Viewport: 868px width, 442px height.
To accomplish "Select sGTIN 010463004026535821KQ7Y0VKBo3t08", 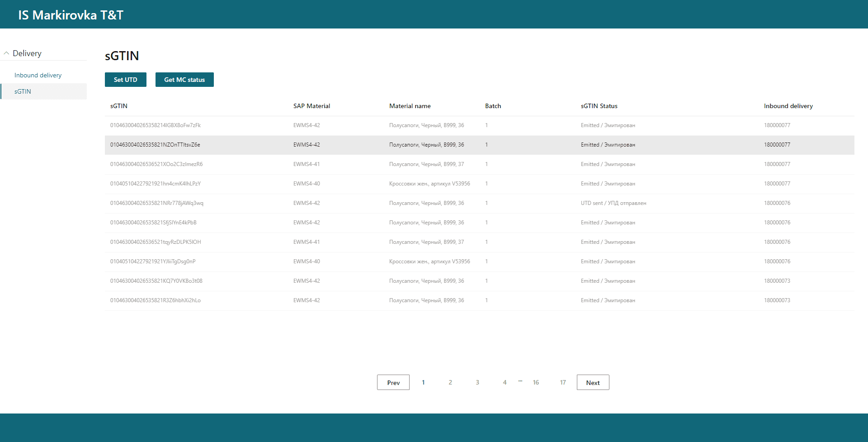I will (156, 281).
